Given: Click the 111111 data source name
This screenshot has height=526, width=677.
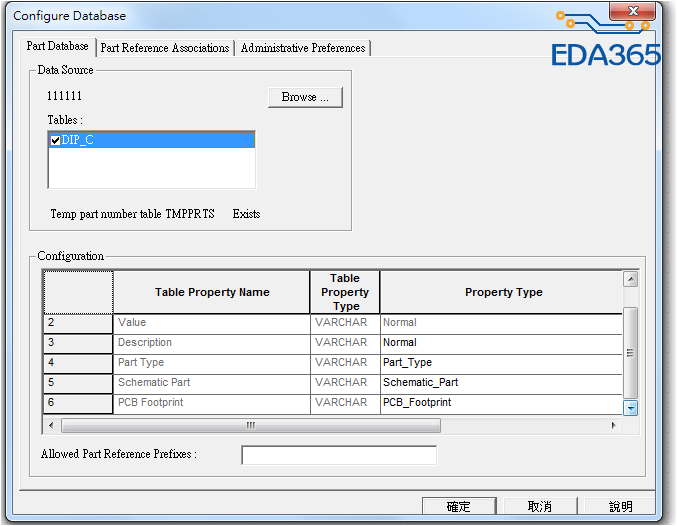Looking at the screenshot, I should click(x=64, y=96).
